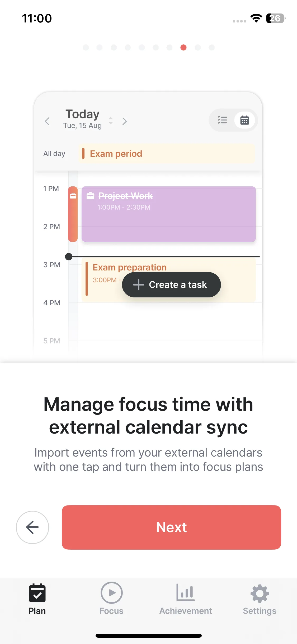Tap the briefcase icon on orange bar
The height and width of the screenshot is (644, 297).
(x=73, y=196)
